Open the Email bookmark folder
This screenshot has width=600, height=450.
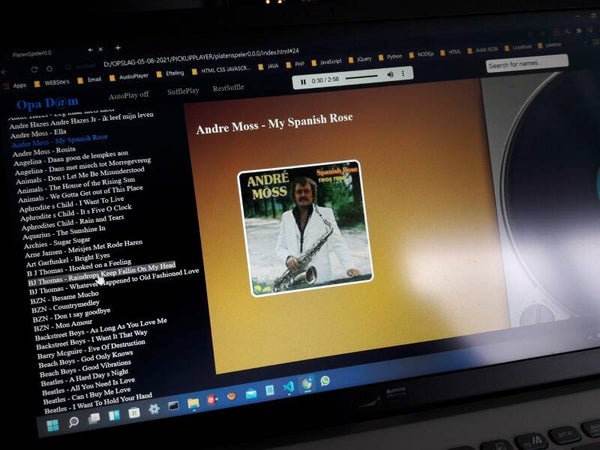tap(90, 80)
